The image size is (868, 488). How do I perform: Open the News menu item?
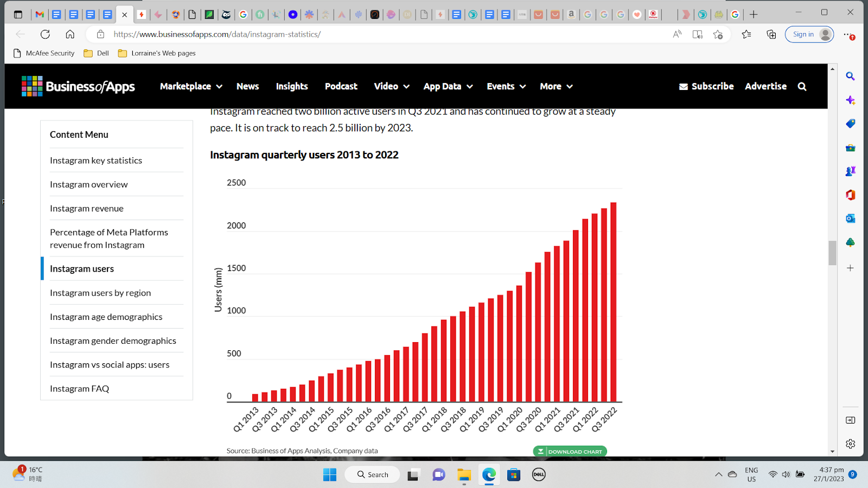[x=247, y=86]
